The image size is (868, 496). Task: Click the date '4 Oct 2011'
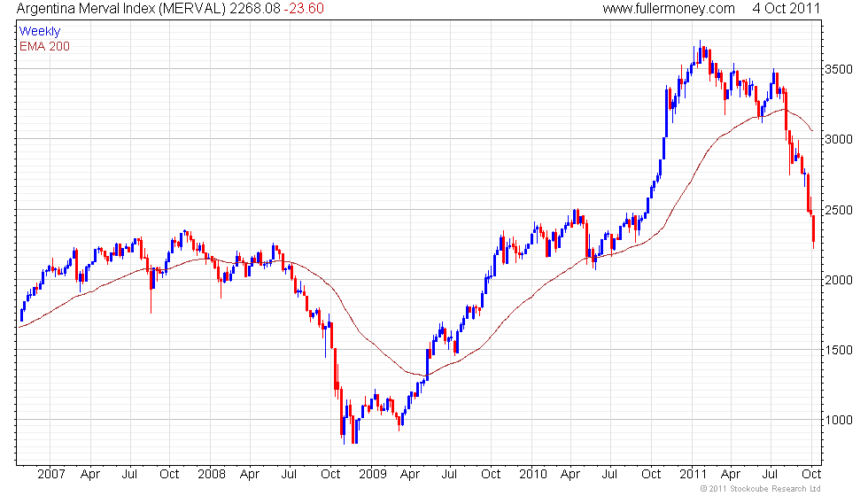click(x=787, y=8)
